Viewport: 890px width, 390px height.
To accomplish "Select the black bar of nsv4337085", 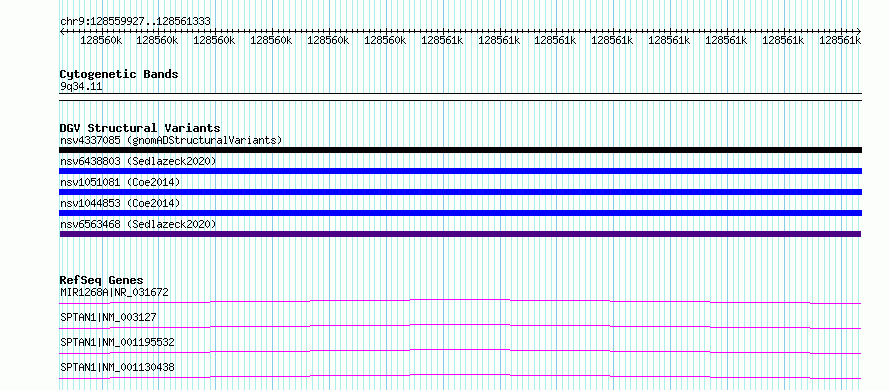I will 460,150.
